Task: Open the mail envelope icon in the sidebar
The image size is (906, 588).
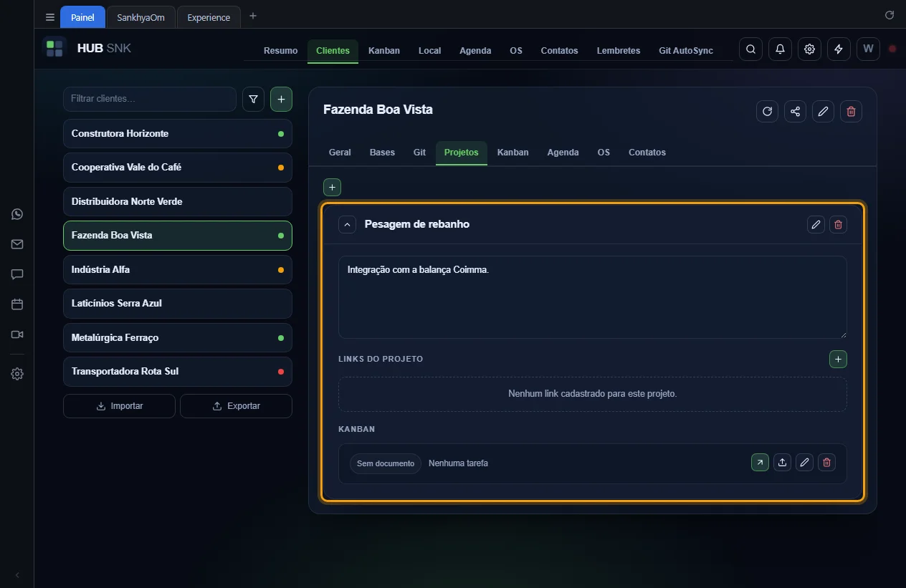Action: [17, 244]
